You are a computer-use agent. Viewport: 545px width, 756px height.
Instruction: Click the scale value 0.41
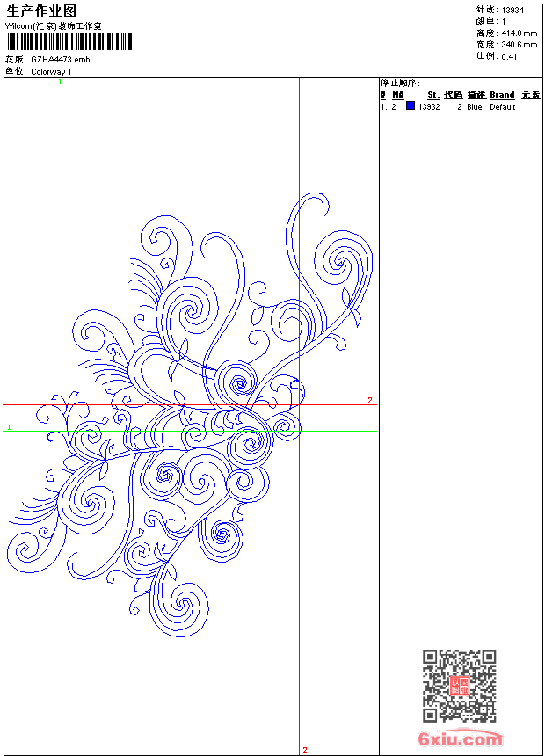pyautogui.click(x=509, y=57)
